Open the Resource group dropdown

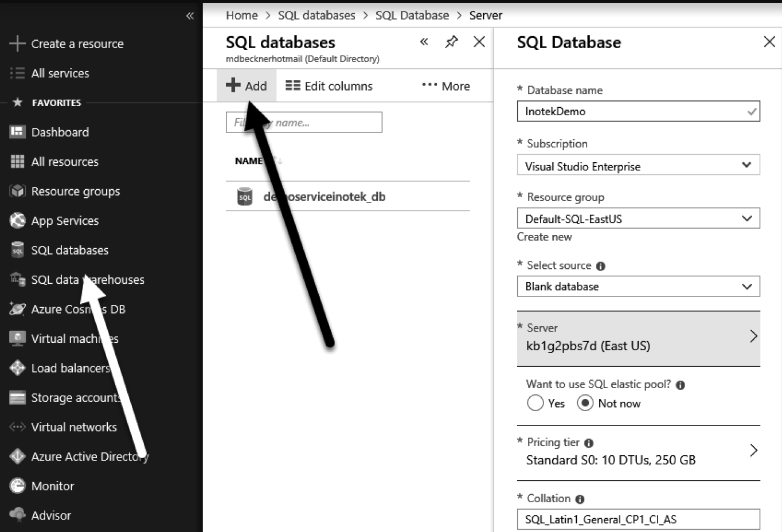coord(638,218)
